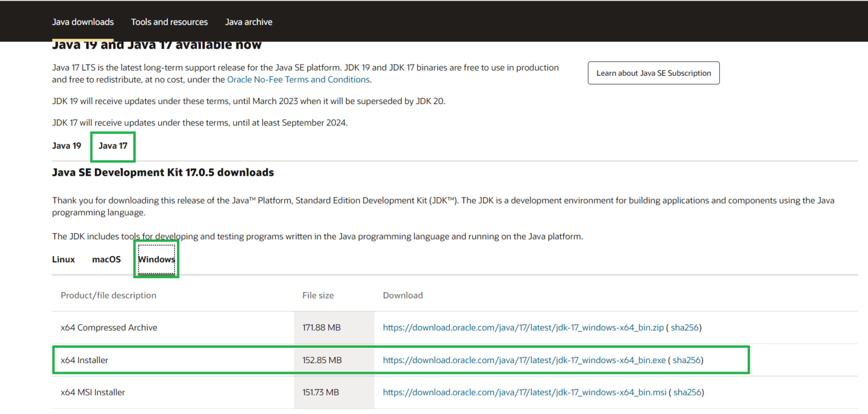The image size is (868, 414).
Task: Download the jdk-17 windows x64 msi installer
Action: [x=524, y=393]
